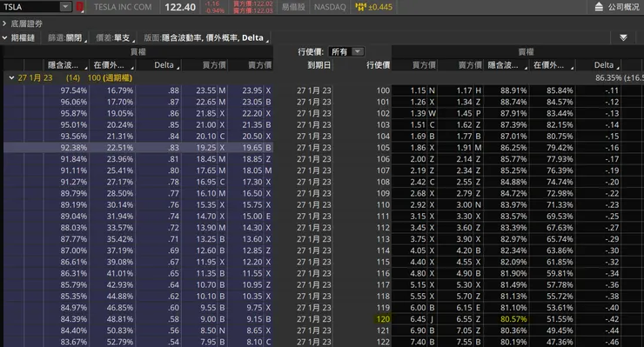Image resolution: width=644 pixels, height=347 pixels.
Task: Open the 價差:單支 spread menu
Action: (x=116, y=37)
